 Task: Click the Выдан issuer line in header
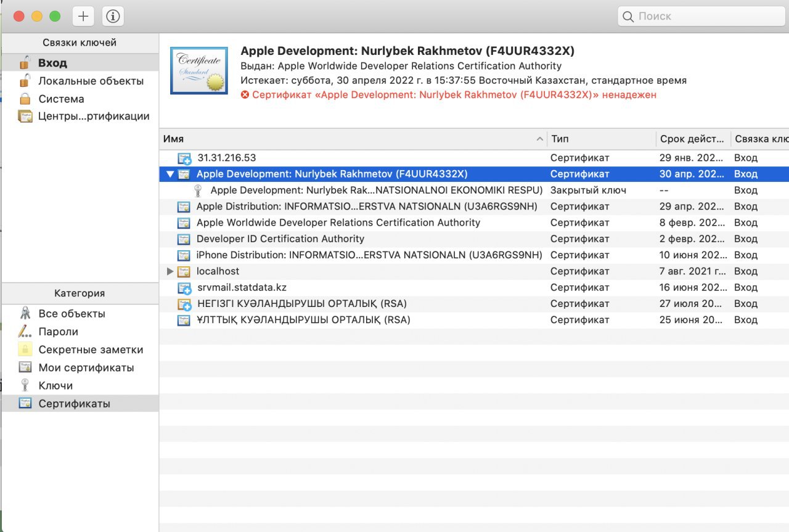click(401, 66)
